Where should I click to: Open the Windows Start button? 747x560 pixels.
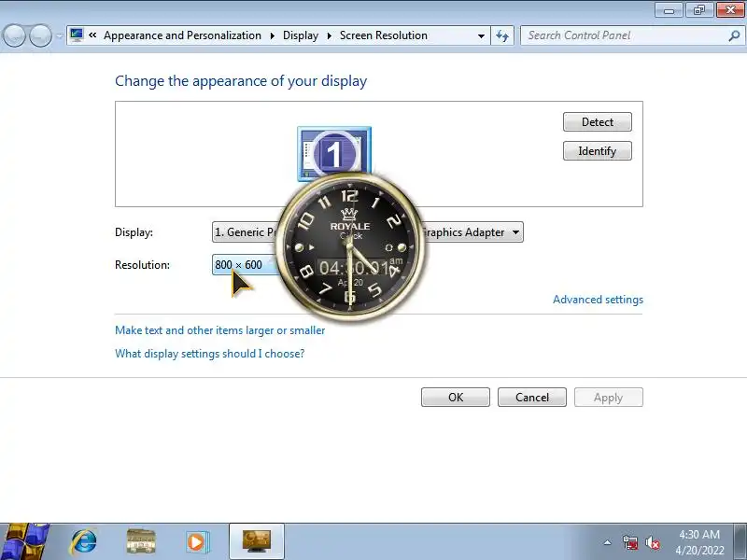click(23, 542)
